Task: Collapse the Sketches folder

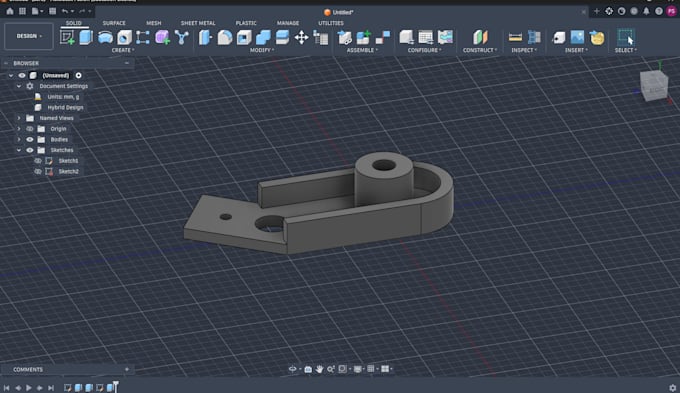Action: [19, 150]
